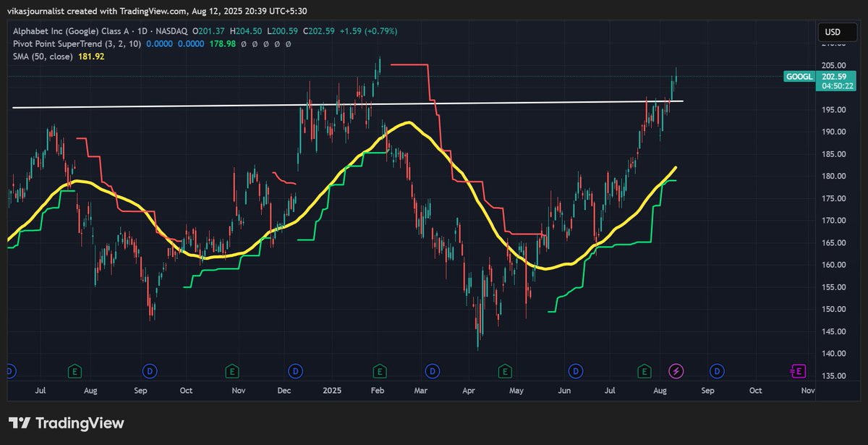Open the dividend marker above Mar label
This screenshot has width=868, height=445.
coord(432,371)
